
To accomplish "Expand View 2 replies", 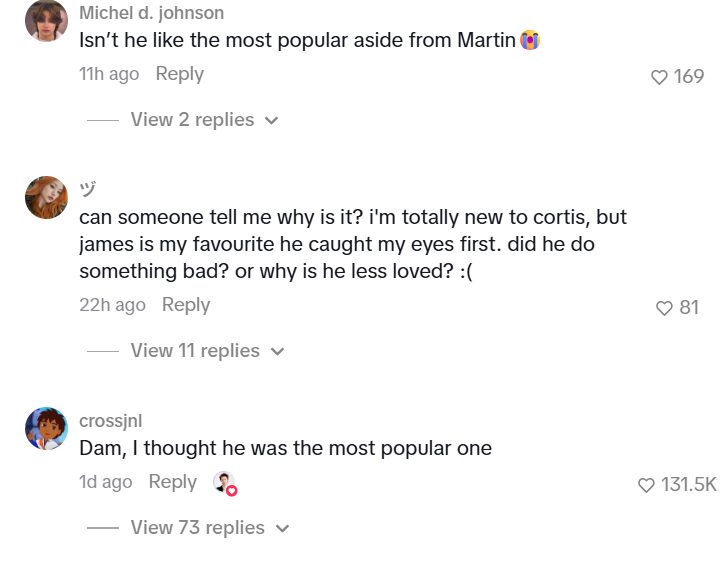I will point(192,120).
